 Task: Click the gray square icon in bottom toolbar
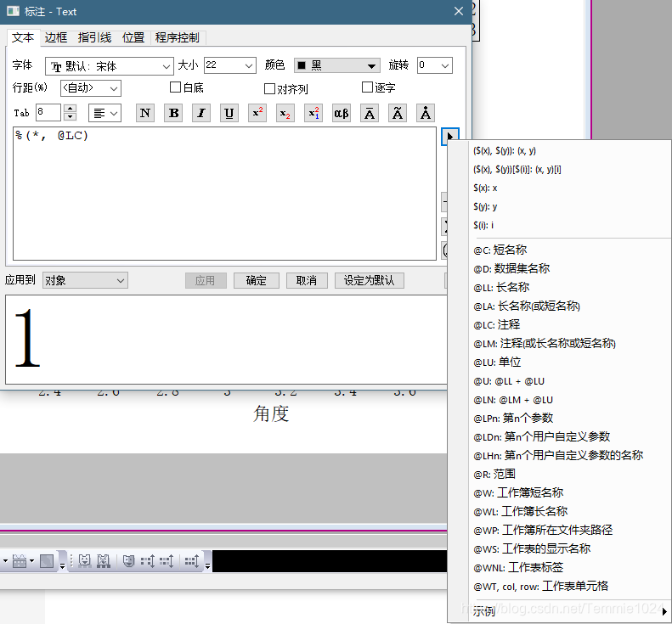click(47, 560)
